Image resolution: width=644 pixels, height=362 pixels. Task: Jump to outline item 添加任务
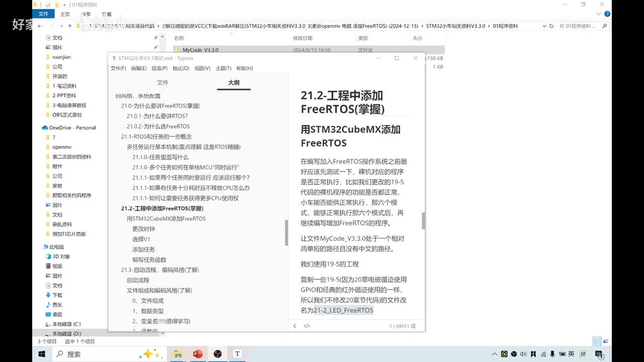(x=143, y=249)
